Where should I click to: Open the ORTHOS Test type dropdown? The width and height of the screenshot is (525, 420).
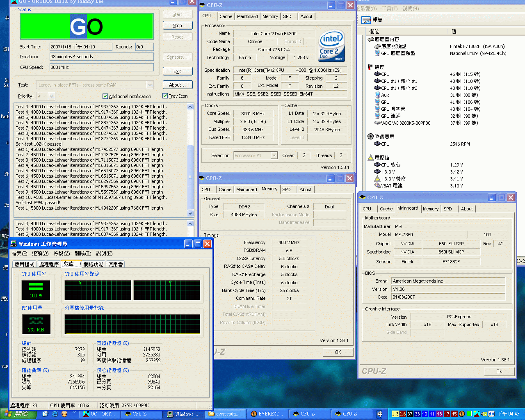coord(150,85)
